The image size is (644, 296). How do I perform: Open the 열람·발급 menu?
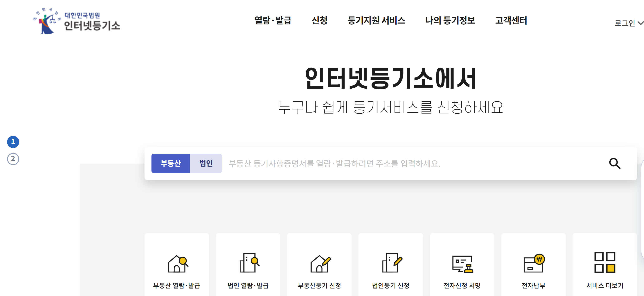pyautogui.click(x=273, y=20)
